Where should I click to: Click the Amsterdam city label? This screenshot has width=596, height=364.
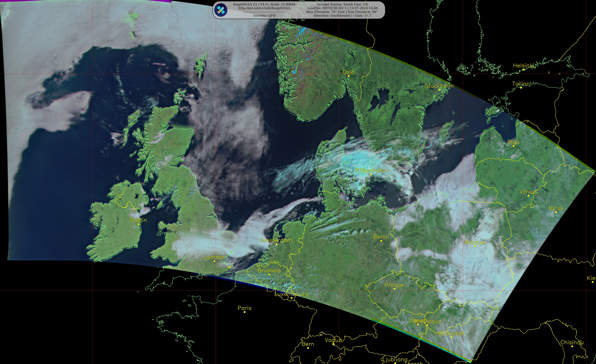point(276,240)
